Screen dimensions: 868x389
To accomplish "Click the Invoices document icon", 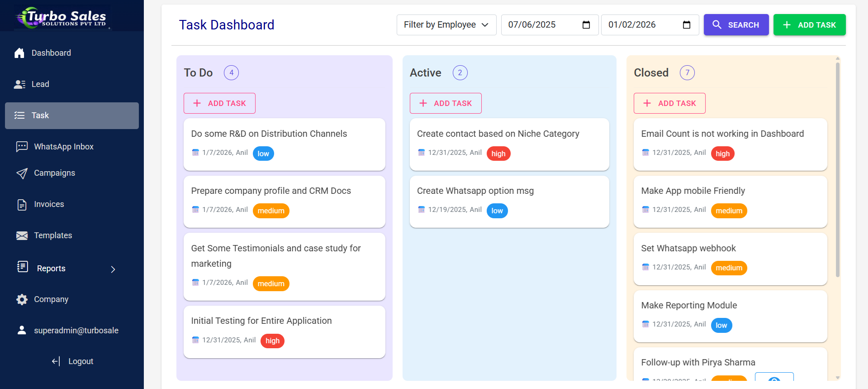I will [22, 205].
